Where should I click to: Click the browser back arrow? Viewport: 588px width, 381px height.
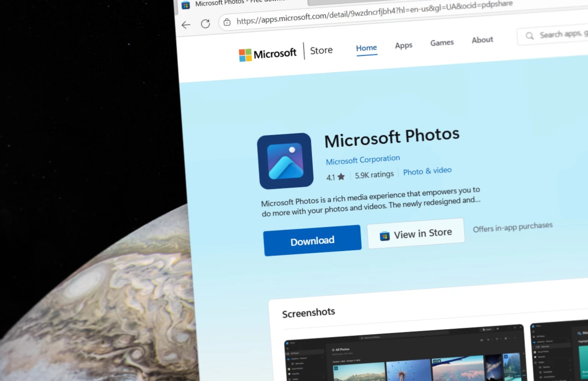pyautogui.click(x=186, y=25)
